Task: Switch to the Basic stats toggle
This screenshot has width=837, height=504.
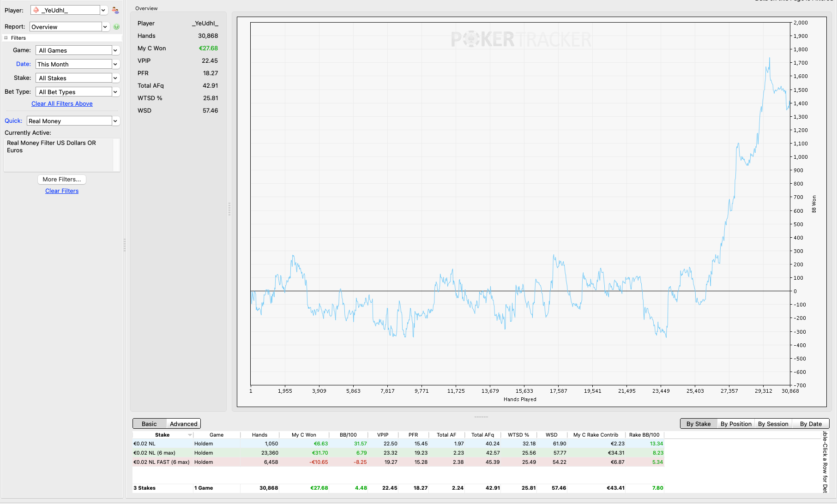Action: click(x=149, y=424)
